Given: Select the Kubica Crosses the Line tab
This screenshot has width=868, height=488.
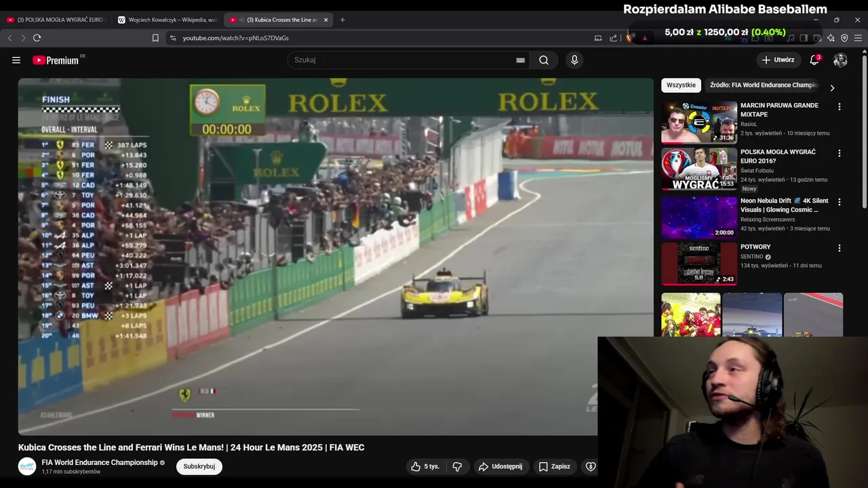Looking at the screenshot, I should 278,20.
